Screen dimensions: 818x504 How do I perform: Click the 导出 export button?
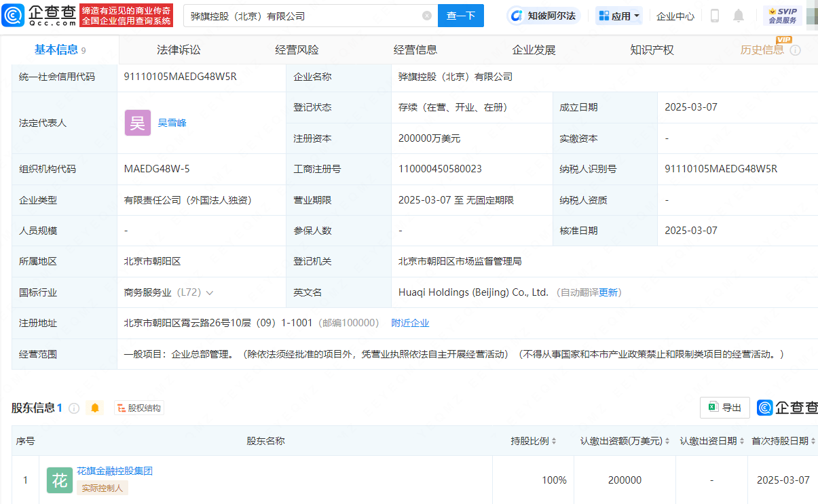(x=725, y=408)
